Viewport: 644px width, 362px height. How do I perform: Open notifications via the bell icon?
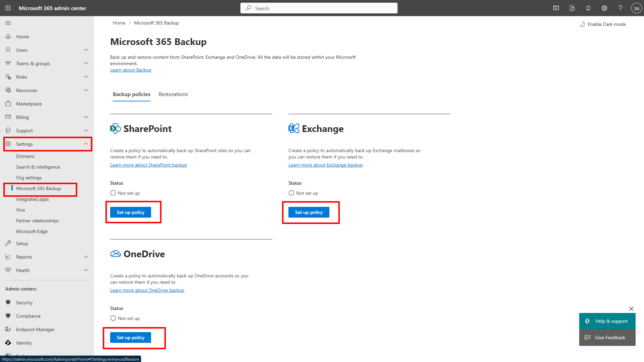(588, 8)
